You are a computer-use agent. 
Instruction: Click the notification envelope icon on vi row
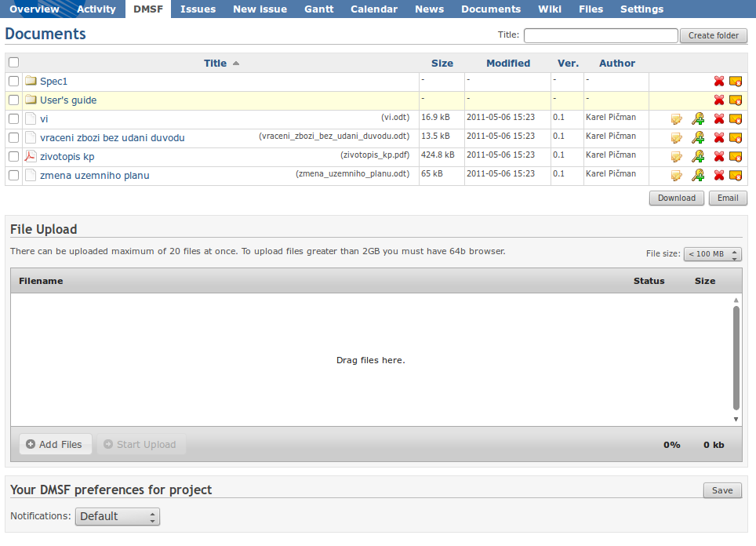point(736,118)
